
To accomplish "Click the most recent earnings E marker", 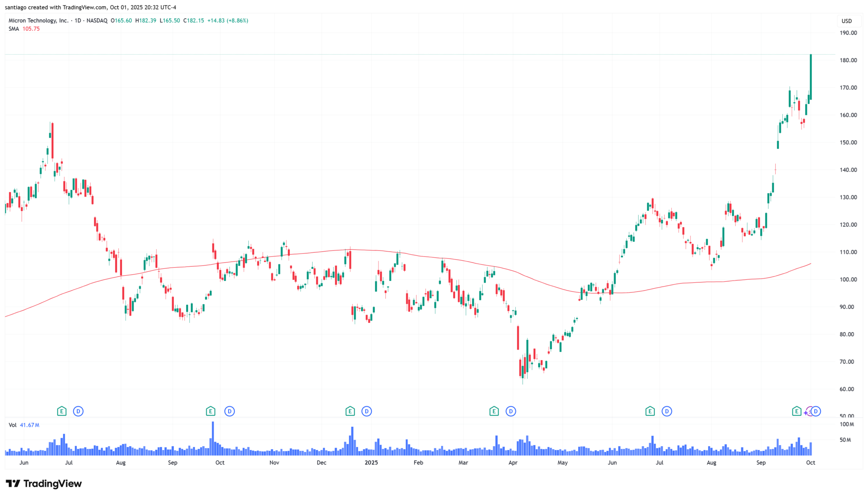I will coord(796,411).
